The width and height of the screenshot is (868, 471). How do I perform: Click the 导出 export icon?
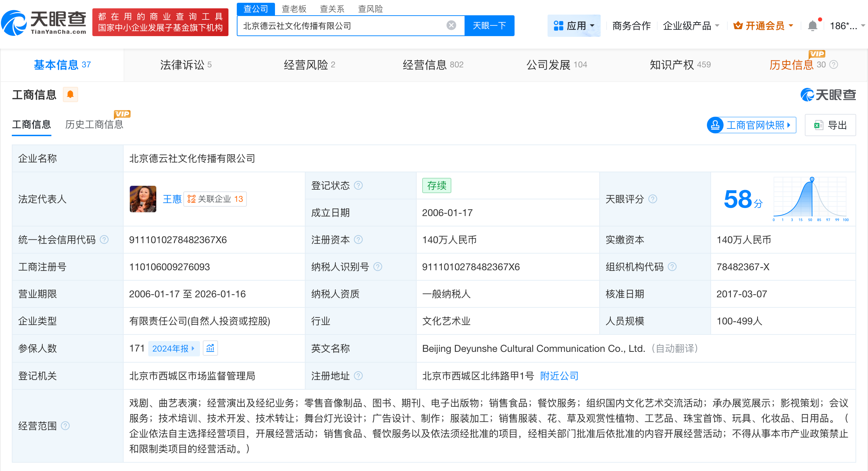coord(818,125)
